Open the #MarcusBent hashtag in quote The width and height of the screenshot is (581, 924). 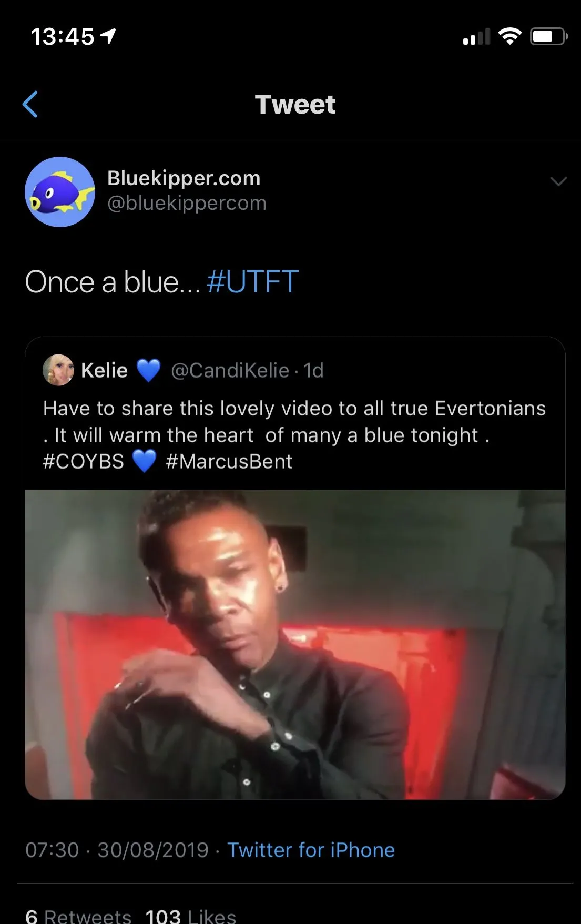tap(229, 461)
